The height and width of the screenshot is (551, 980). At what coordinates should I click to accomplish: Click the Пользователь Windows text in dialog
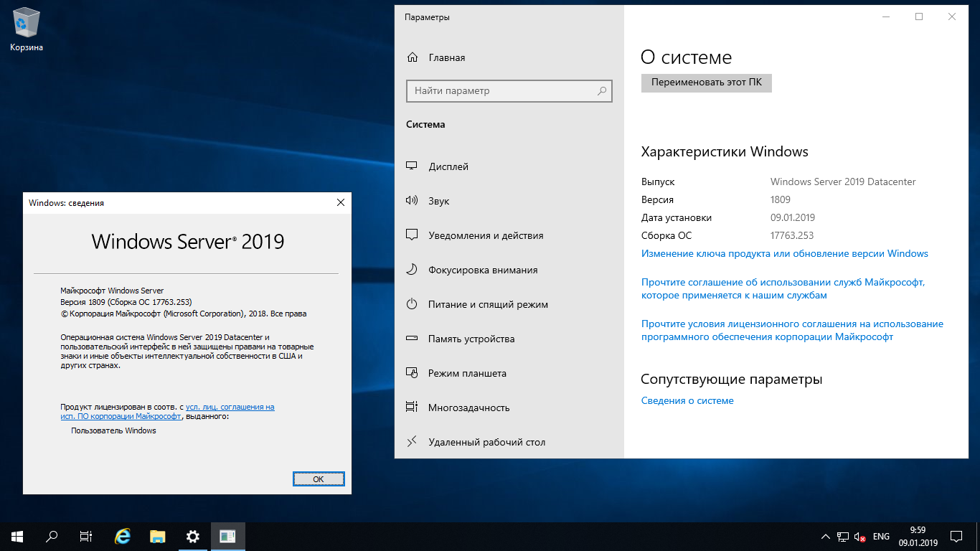113,430
